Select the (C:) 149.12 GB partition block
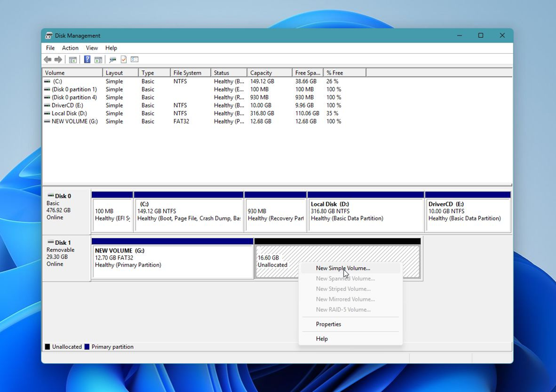Image resolution: width=556 pixels, height=392 pixels. pyautogui.click(x=189, y=212)
